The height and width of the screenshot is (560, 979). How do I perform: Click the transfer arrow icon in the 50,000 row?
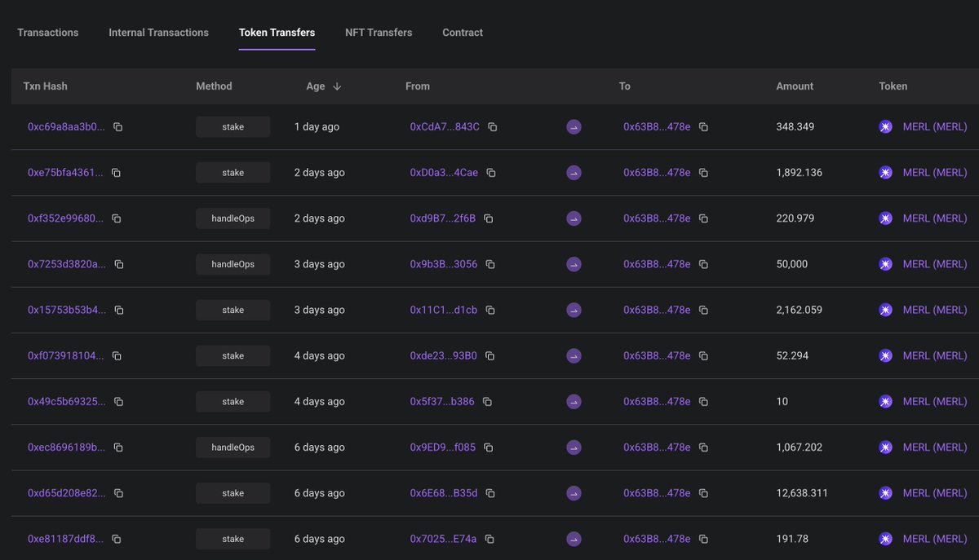(x=574, y=264)
